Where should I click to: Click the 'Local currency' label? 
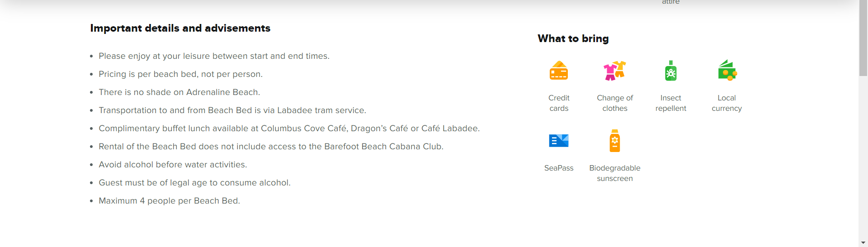[727, 103]
